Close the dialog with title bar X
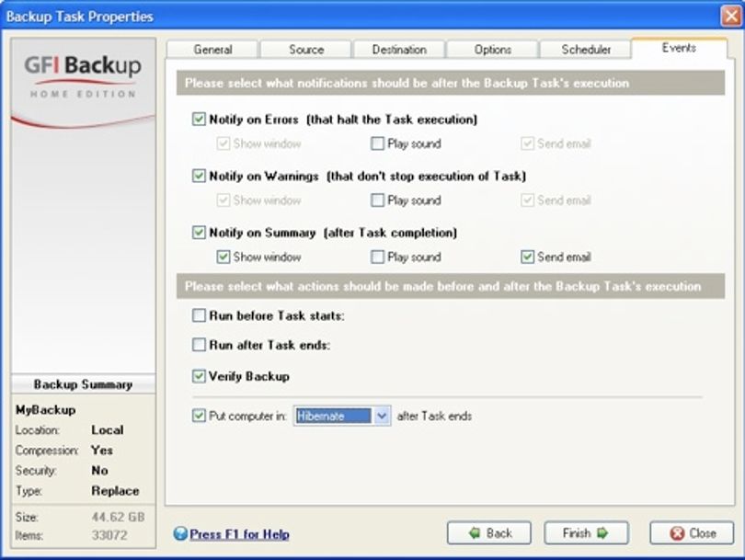This screenshot has height=560, width=745. click(732, 17)
